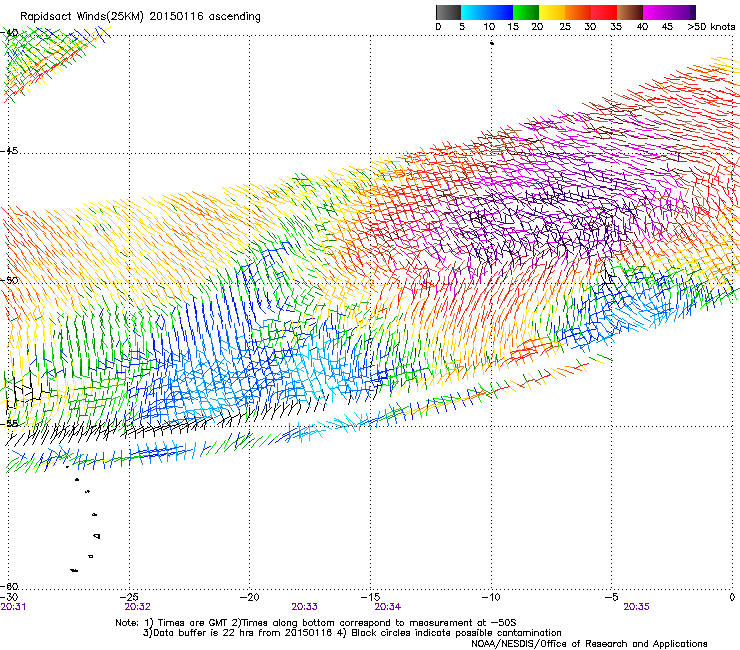Click the note line "3)Data buffer is 22 hrs"
Screen dimensions: 740x650
tap(352, 633)
